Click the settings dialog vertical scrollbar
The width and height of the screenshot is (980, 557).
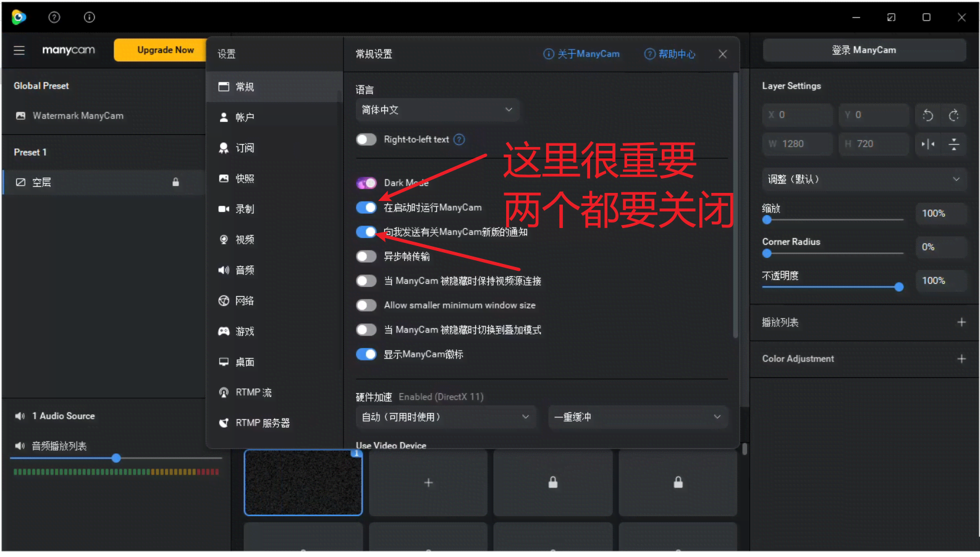(x=735, y=205)
